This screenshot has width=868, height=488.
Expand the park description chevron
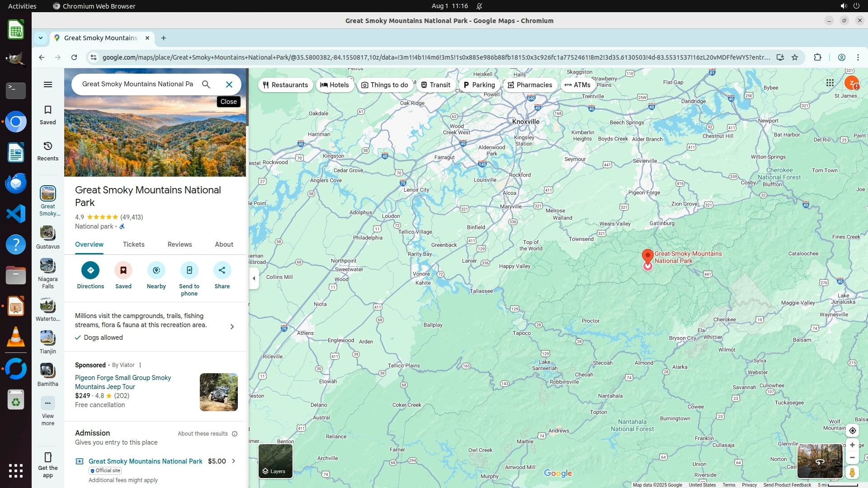[232, 327]
